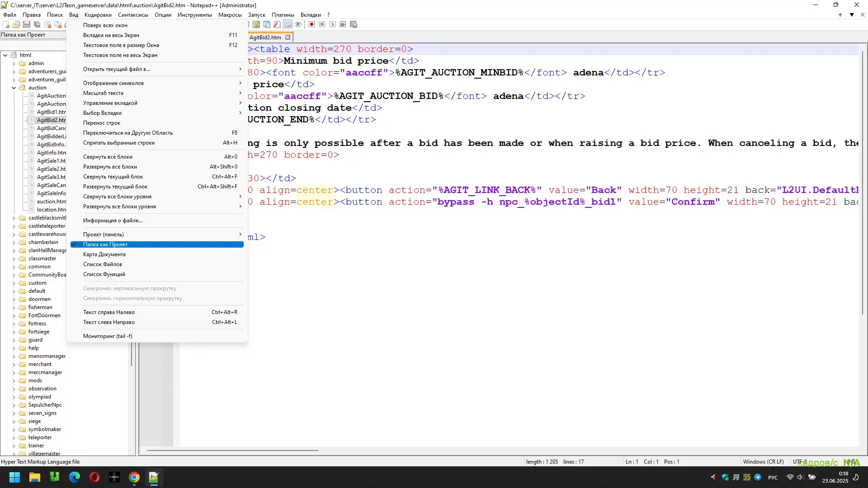Image resolution: width=868 pixels, height=488 pixels.
Task: Toggle 'Перенос строк' word wrap
Action: pyautogui.click(x=157, y=123)
